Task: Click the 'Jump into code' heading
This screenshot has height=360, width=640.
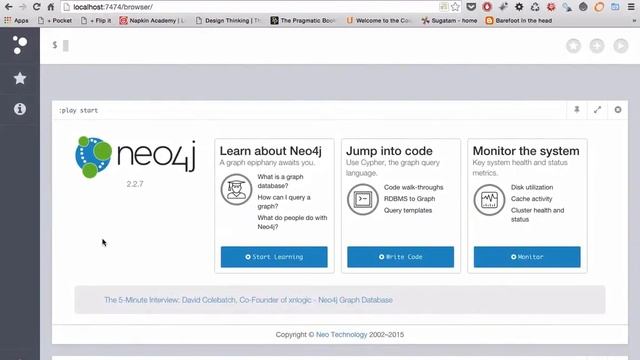Action: click(389, 151)
